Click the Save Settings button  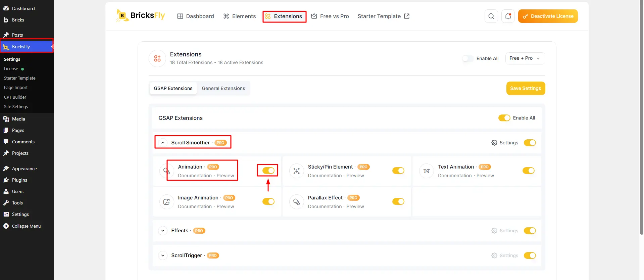coord(526,88)
